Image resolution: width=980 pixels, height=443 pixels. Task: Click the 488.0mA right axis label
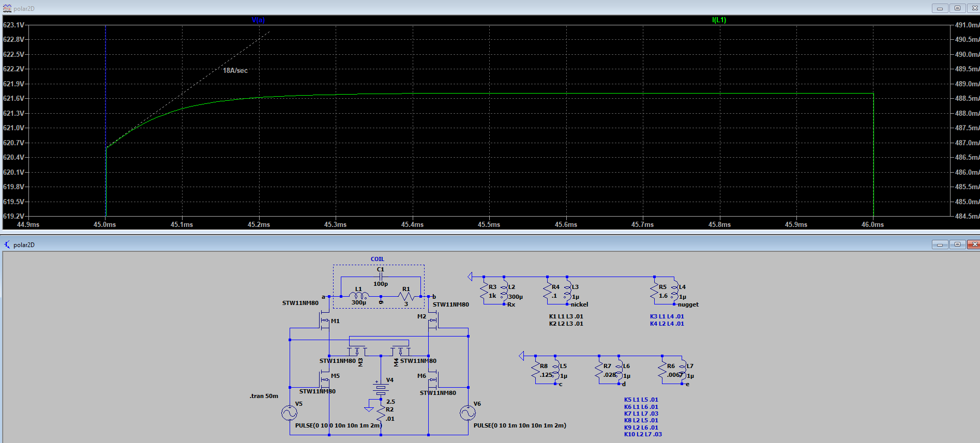tap(966, 113)
